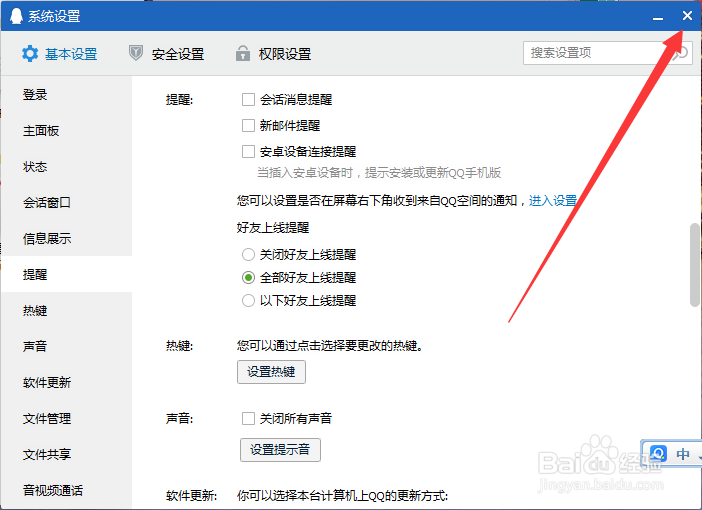Minimize the 系统设置 window
The image size is (702, 510).
[658, 17]
